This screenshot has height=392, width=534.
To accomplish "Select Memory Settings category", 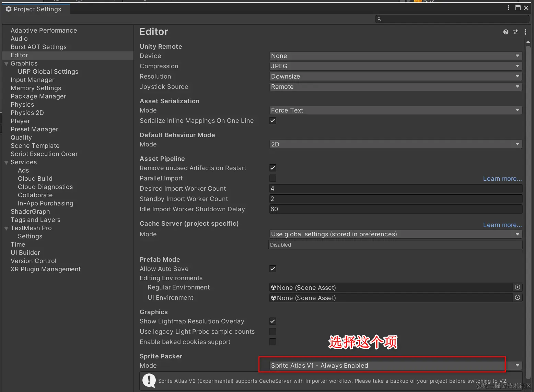I will coord(36,88).
